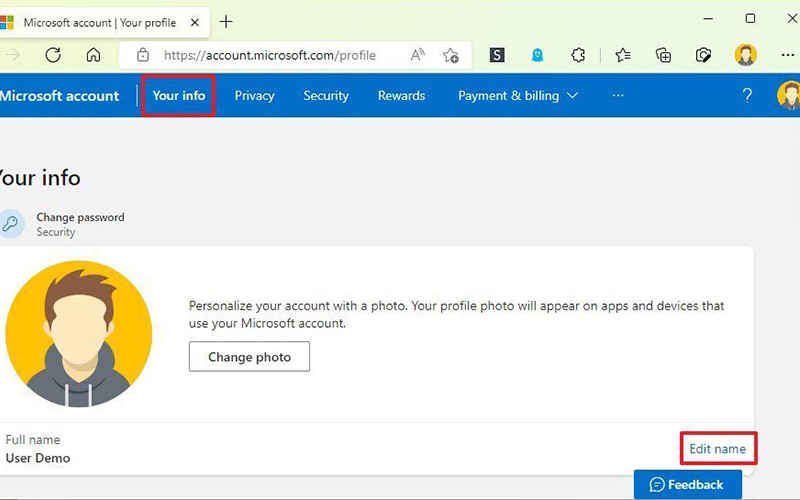
Task: Minimize the browser window
Action: coord(708,18)
